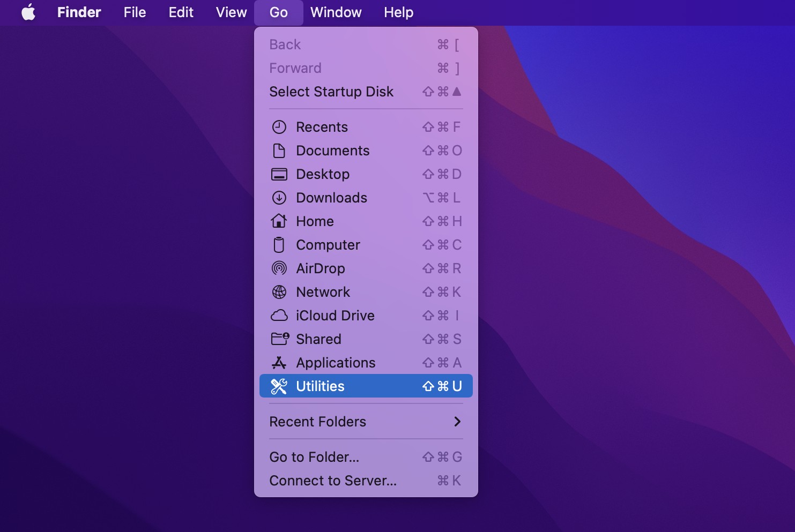Click the Applications label
Screen dimensions: 795x532
coord(336,363)
